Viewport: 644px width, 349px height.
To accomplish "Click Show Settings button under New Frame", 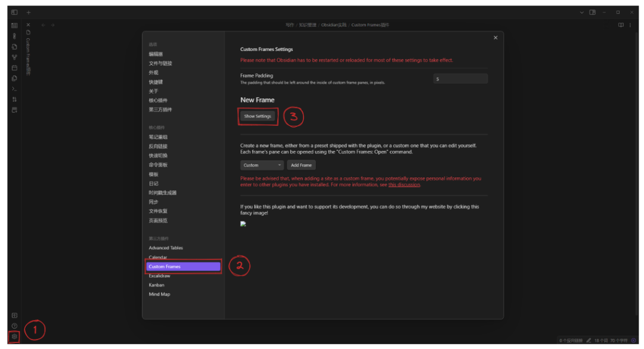I will (258, 117).
